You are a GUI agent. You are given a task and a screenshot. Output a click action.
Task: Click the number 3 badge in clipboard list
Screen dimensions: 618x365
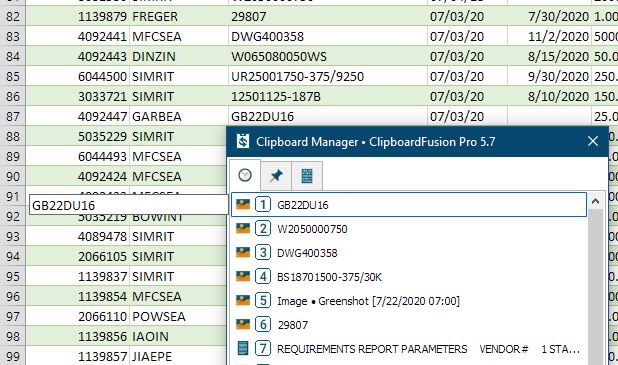click(x=263, y=253)
